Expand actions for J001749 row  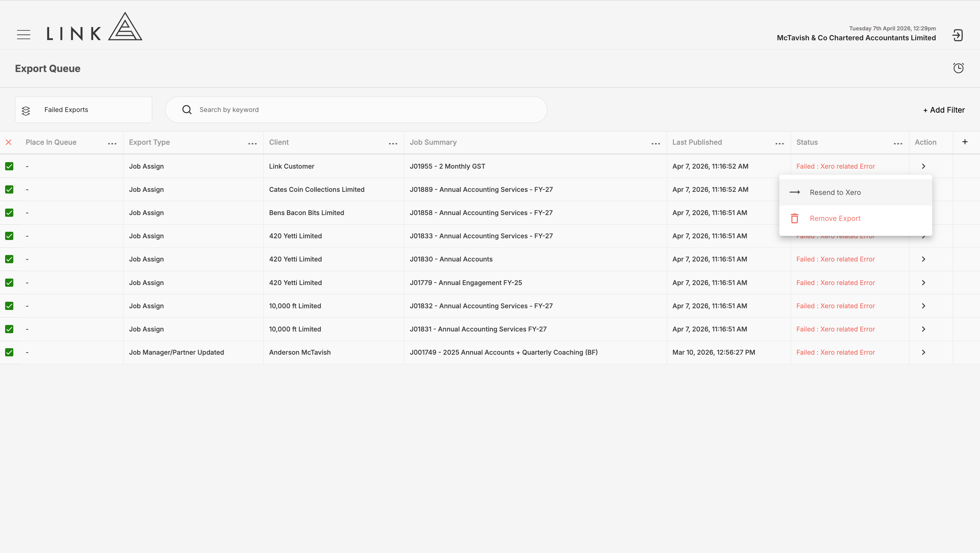point(923,352)
